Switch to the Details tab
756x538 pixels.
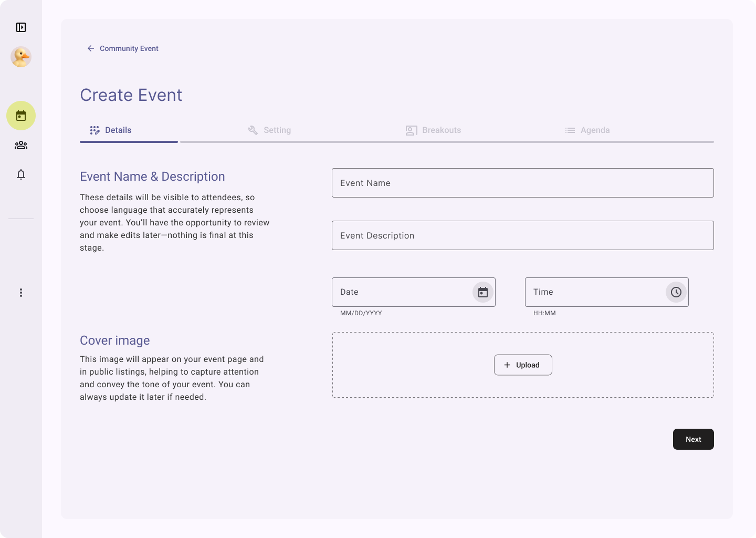point(111,130)
